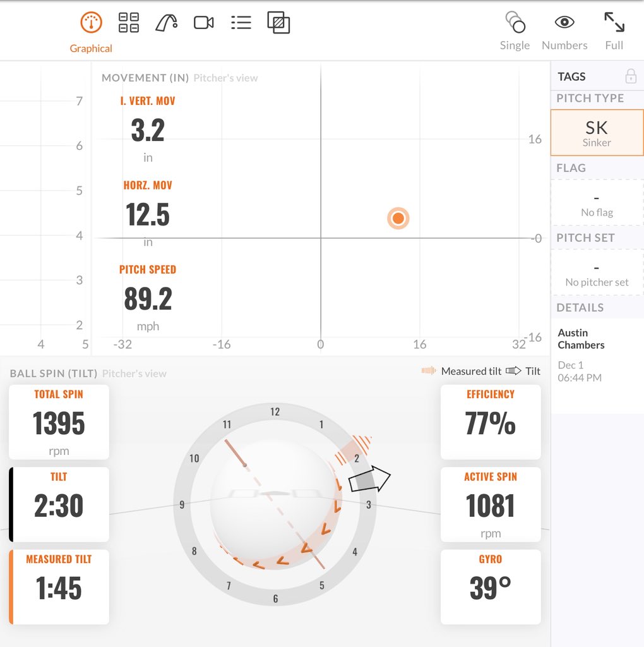Screen dimensions: 644x647
Task: Click the baseball in spin clock
Action: [x=275, y=504]
